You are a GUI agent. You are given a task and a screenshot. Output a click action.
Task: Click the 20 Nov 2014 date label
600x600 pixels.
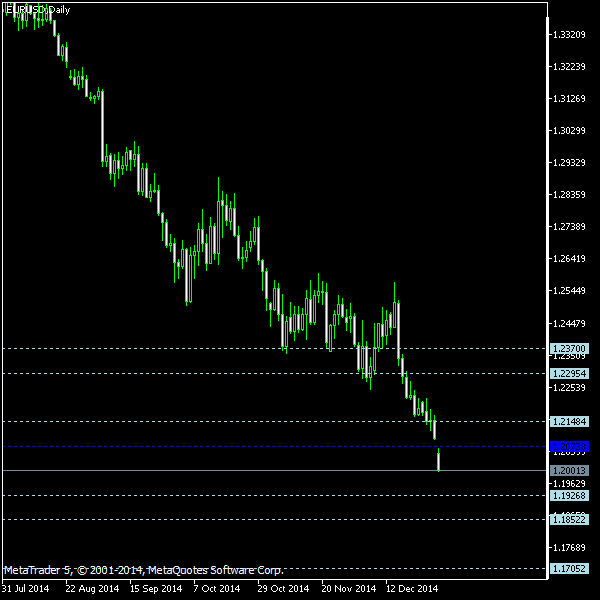coord(349,589)
